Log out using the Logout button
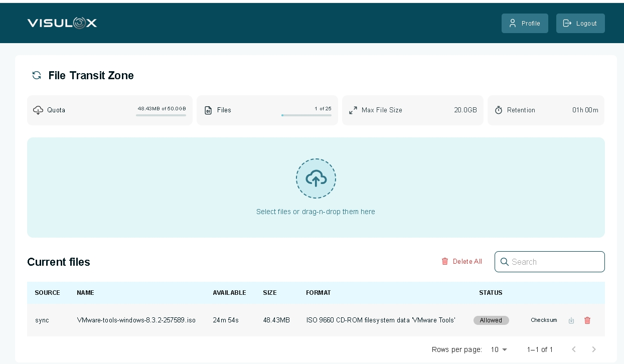Viewport: 624px width, 364px height. tap(580, 24)
